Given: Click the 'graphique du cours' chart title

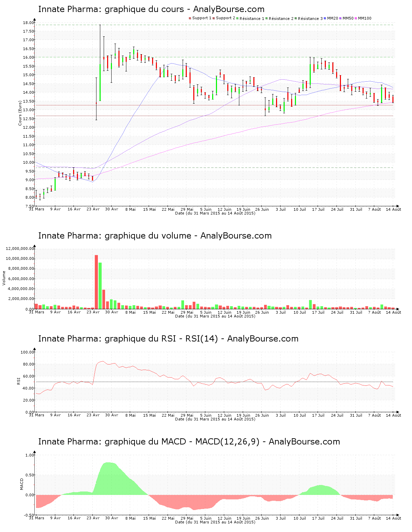Looking at the screenshot, I should [151, 9].
